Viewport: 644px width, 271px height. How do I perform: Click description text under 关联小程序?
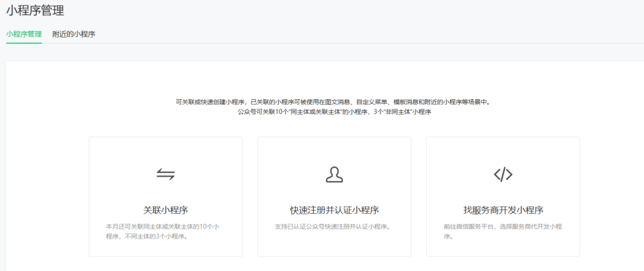pyautogui.click(x=166, y=232)
